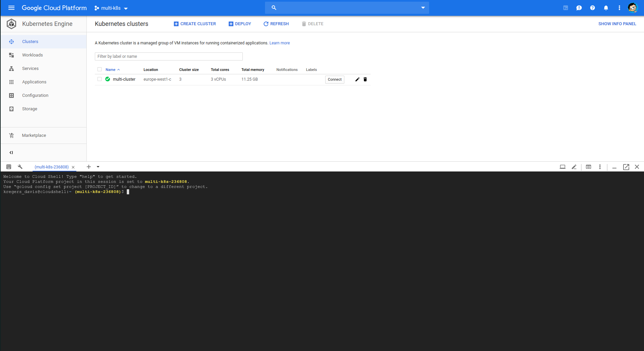Open the hamburger navigation menu
This screenshot has height=351, width=644.
11,8
